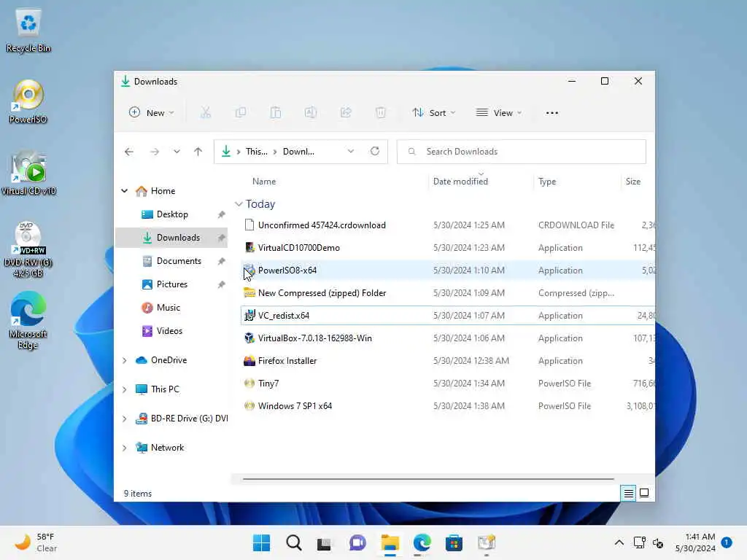The image size is (747, 560).
Task: Click the Cut scissors icon in toolbar
Action: coord(205,113)
